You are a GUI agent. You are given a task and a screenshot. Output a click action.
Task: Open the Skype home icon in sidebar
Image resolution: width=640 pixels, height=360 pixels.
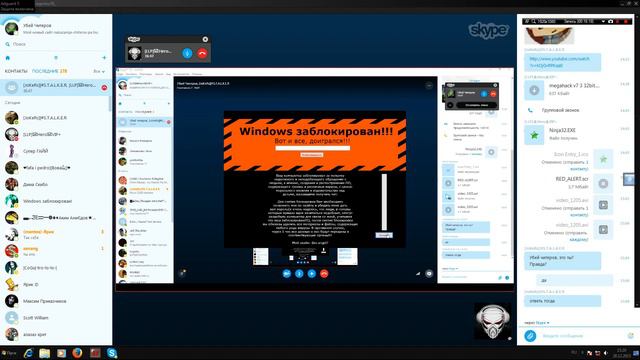[x=7, y=58]
